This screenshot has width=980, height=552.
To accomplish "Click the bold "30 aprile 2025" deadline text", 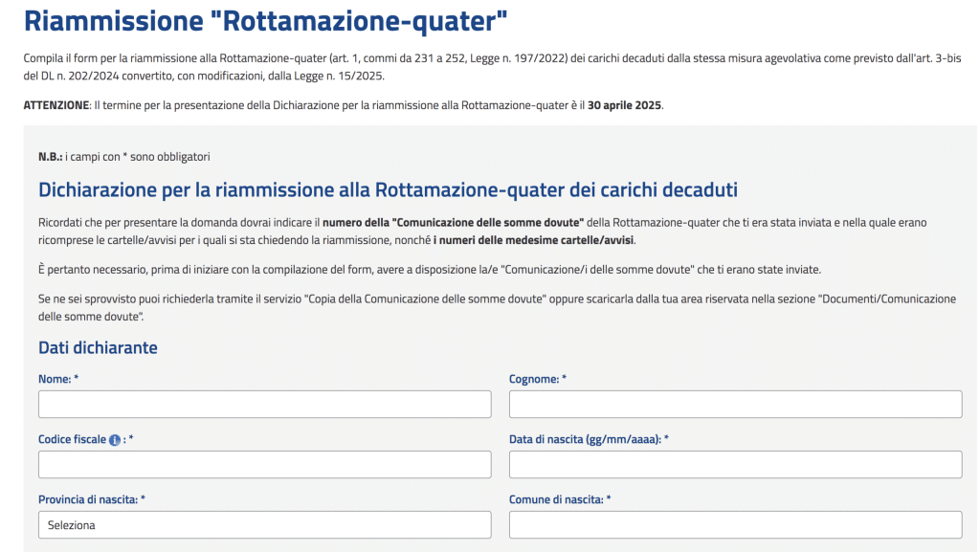I will (624, 104).
